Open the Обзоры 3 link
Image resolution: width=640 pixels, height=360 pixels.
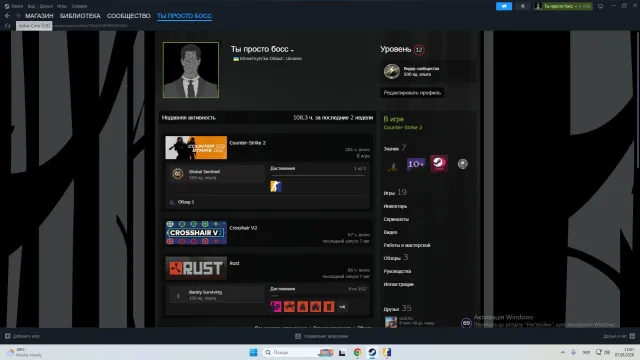pos(396,258)
